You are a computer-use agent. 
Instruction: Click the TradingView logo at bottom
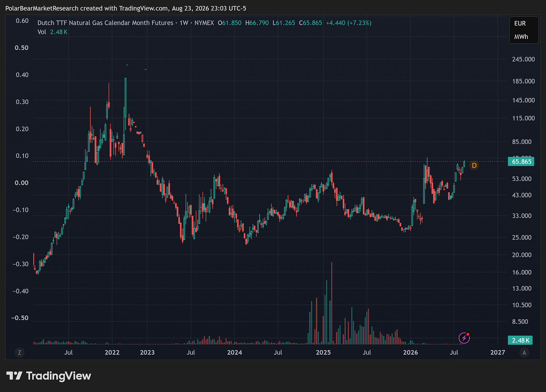click(49, 376)
